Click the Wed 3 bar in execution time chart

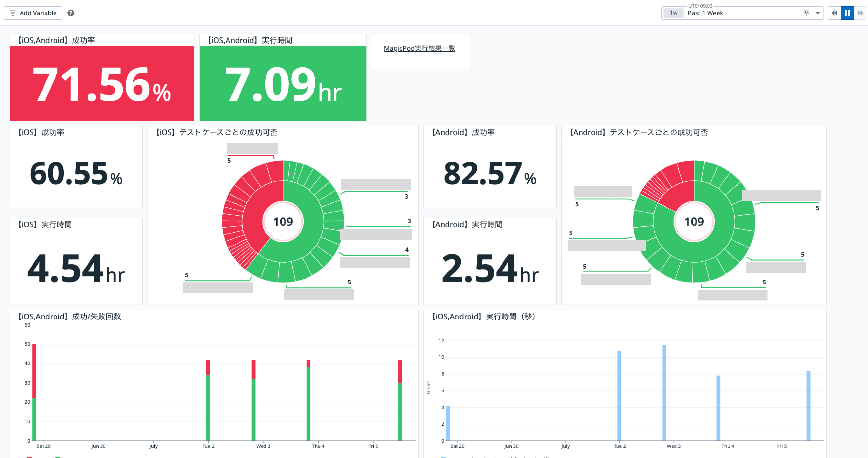pos(664,393)
